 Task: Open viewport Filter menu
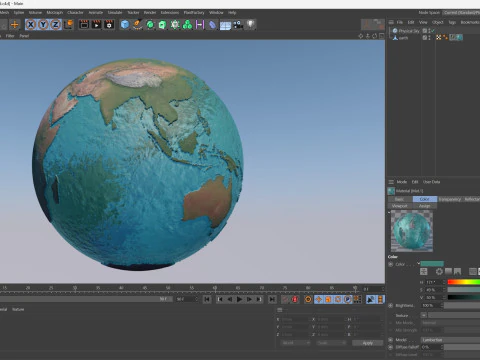(10, 36)
